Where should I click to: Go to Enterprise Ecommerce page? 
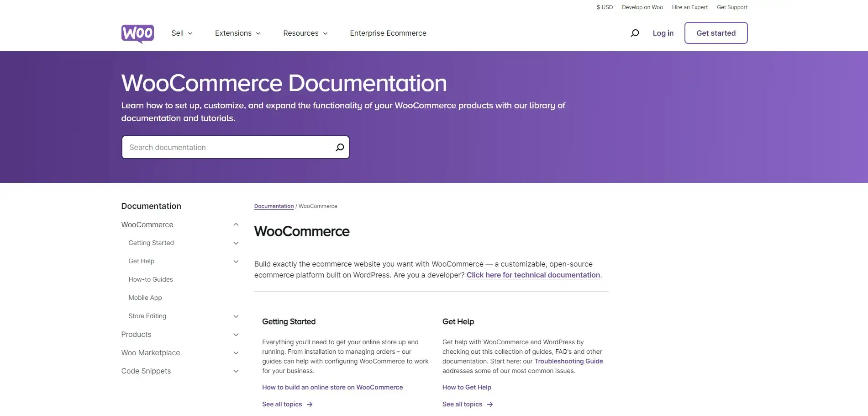coord(388,33)
